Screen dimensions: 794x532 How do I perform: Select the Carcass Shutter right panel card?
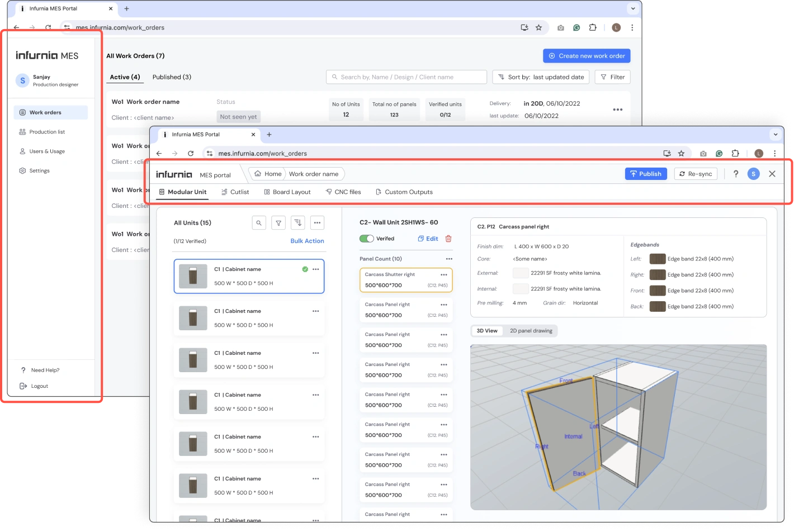pos(406,280)
